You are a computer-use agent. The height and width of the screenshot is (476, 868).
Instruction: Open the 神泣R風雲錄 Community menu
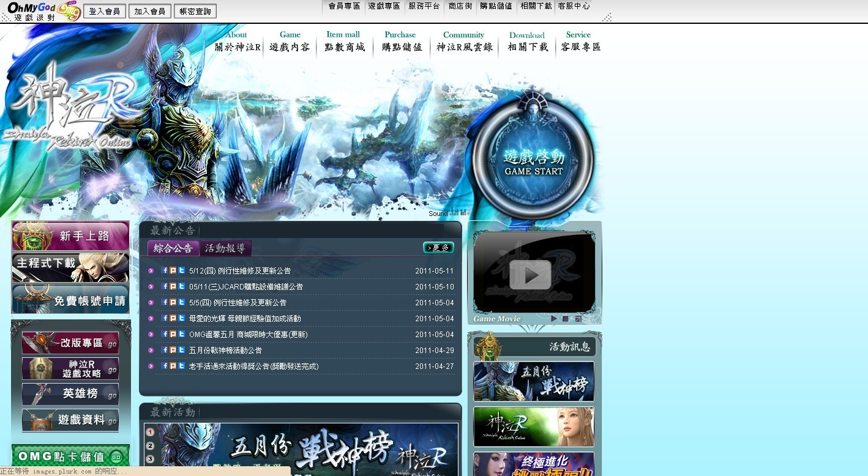(x=464, y=42)
